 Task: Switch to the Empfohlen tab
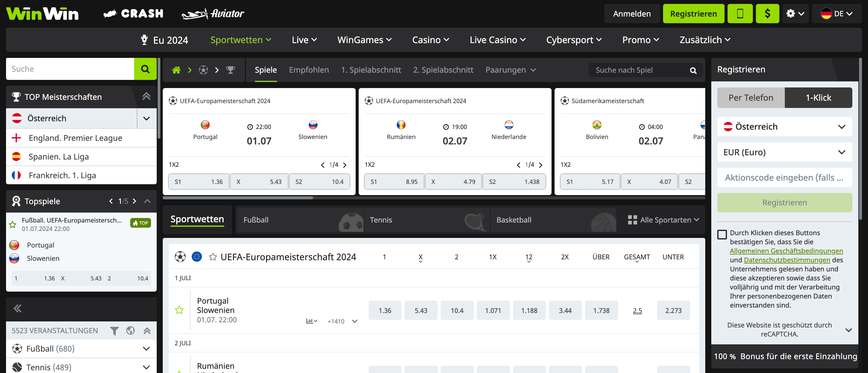(309, 70)
